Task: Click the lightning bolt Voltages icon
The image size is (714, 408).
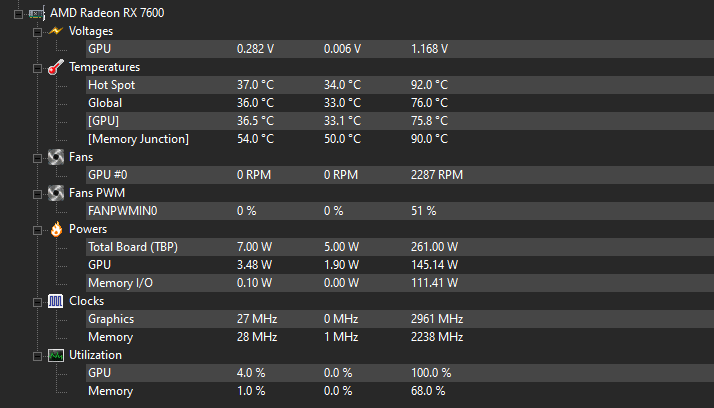Action: point(55,31)
